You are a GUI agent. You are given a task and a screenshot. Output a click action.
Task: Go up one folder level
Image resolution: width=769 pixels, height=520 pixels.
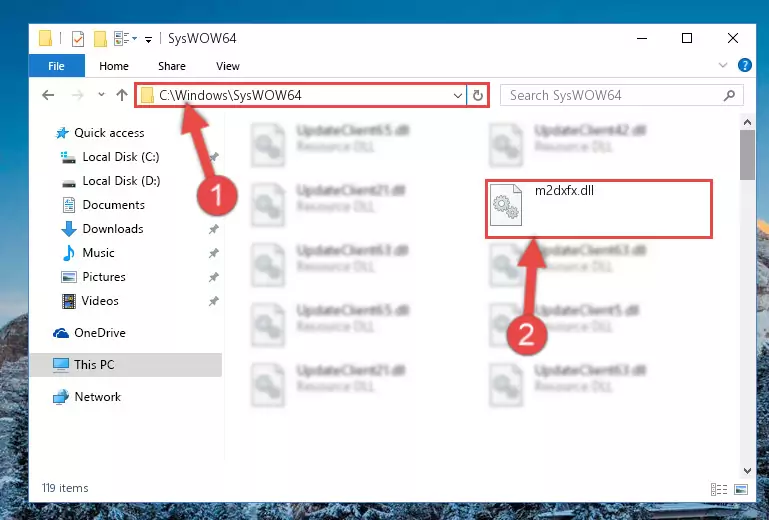coord(122,95)
